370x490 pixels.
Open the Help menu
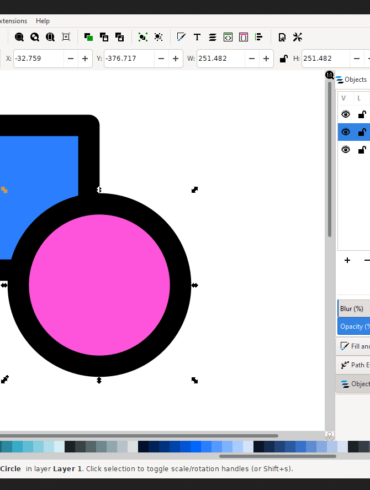pyautogui.click(x=43, y=21)
